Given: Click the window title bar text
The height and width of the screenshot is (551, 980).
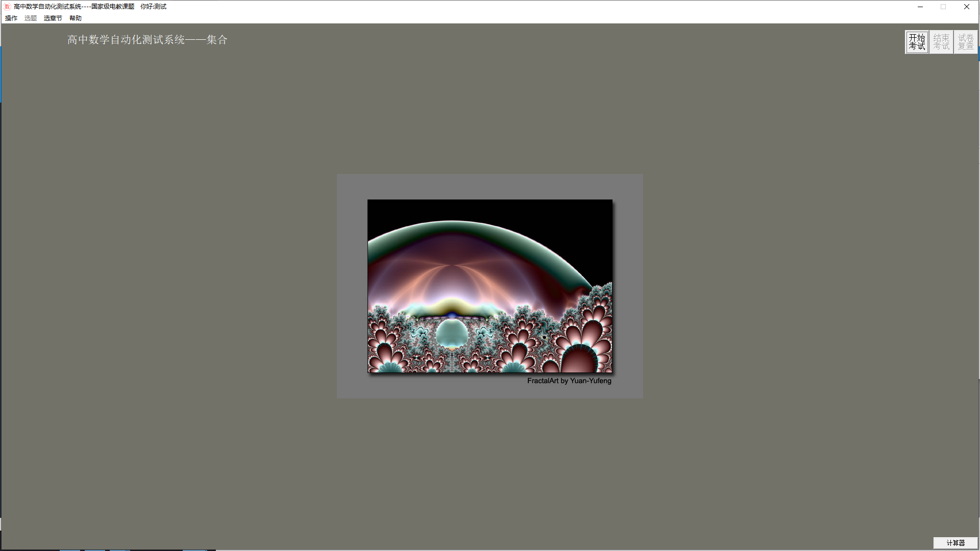Looking at the screenshot, I should pyautogui.click(x=74, y=7).
